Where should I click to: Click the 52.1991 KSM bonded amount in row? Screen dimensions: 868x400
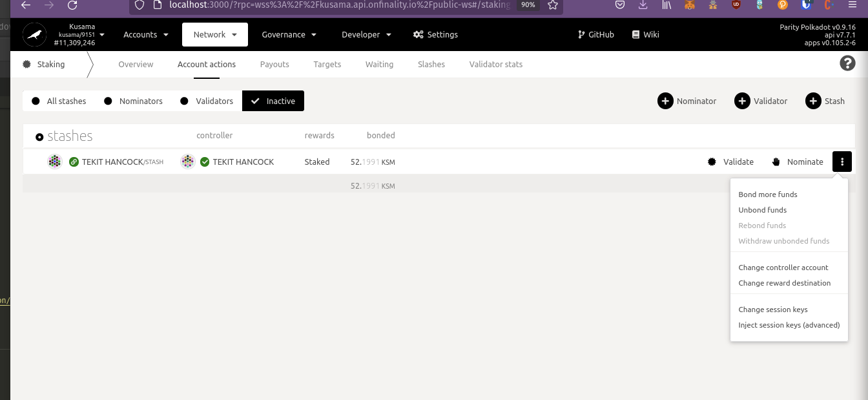(x=373, y=162)
